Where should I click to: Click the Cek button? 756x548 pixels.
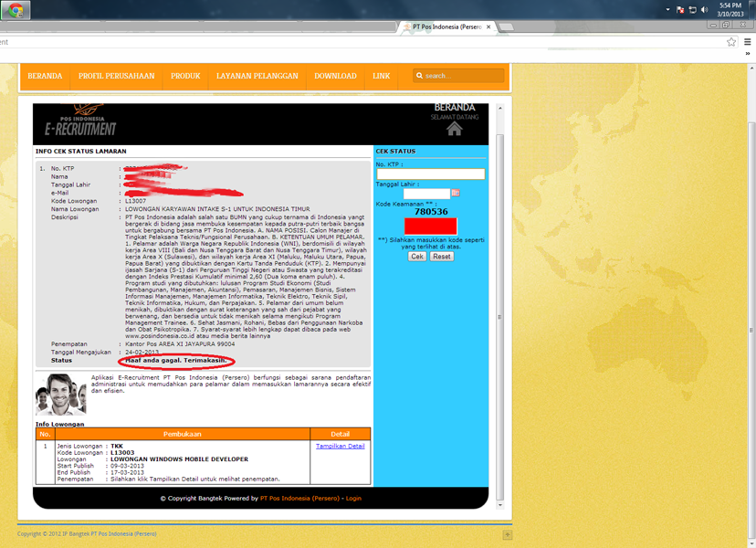coord(417,257)
